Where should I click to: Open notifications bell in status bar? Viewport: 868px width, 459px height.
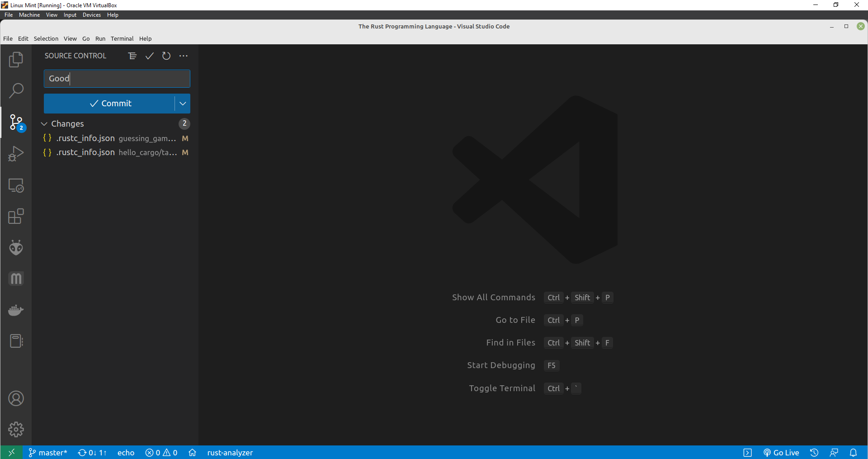point(853,452)
